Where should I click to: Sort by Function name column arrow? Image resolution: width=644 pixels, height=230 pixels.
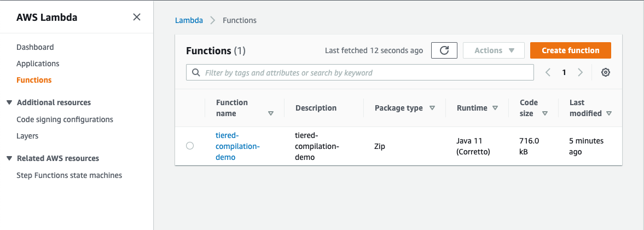tap(271, 114)
